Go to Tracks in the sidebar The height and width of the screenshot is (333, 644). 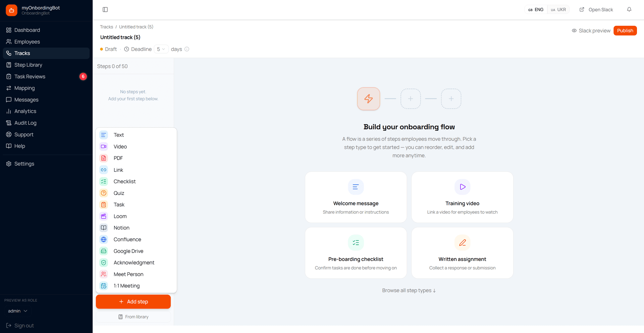pos(46,53)
